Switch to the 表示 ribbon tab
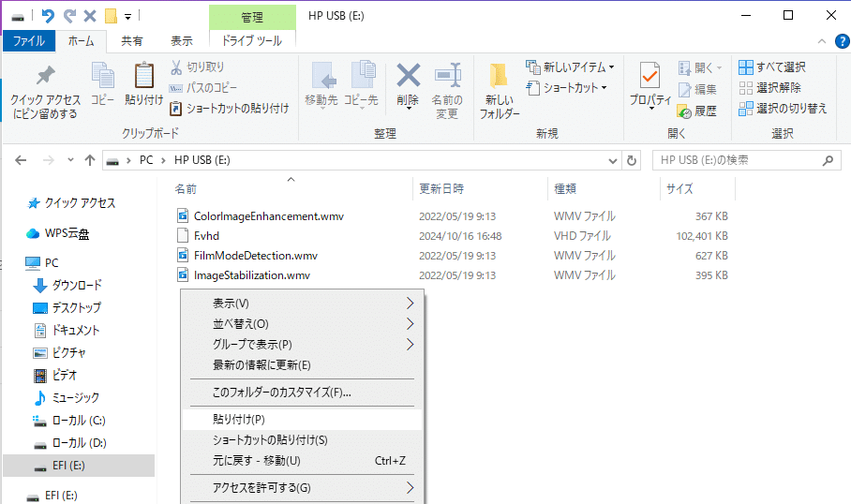Image resolution: width=851 pixels, height=504 pixels. (x=181, y=41)
